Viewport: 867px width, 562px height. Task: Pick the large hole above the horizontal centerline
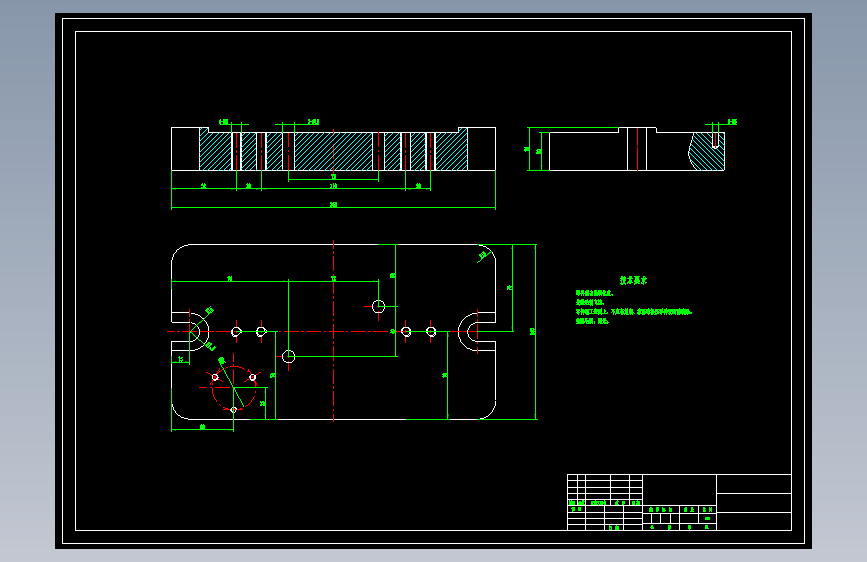(378, 306)
